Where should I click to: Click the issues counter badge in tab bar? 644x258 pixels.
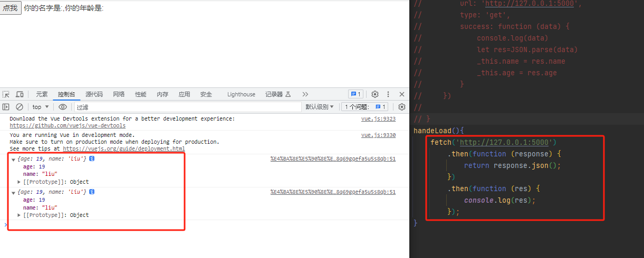click(355, 94)
